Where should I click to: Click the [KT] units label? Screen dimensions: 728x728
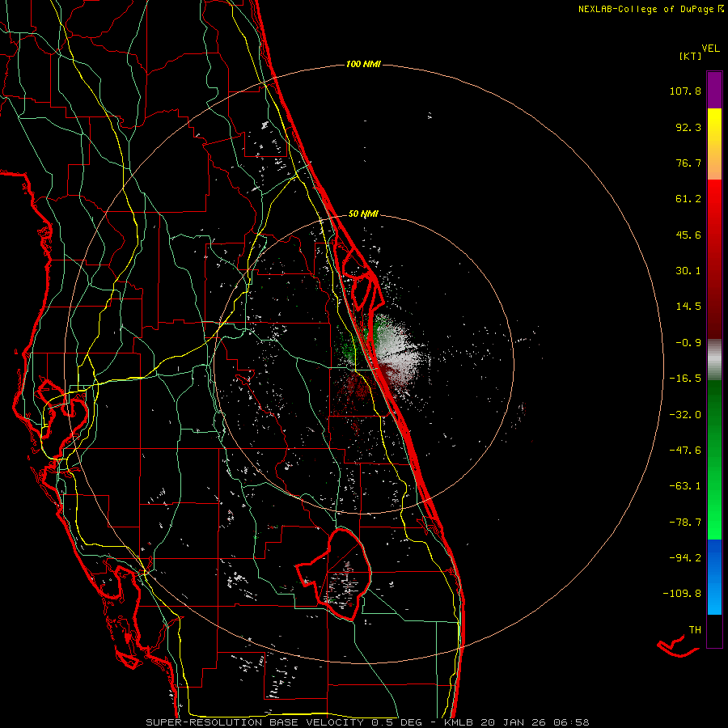(x=691, y=56)
